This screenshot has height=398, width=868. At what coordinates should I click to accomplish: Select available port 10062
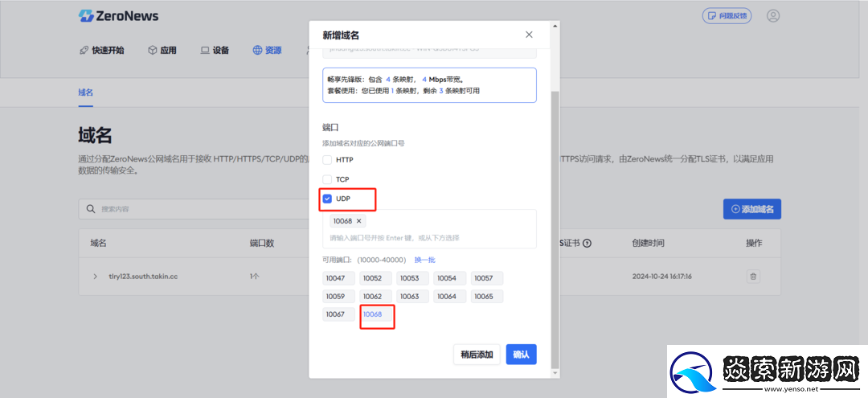tap(375, 296)
